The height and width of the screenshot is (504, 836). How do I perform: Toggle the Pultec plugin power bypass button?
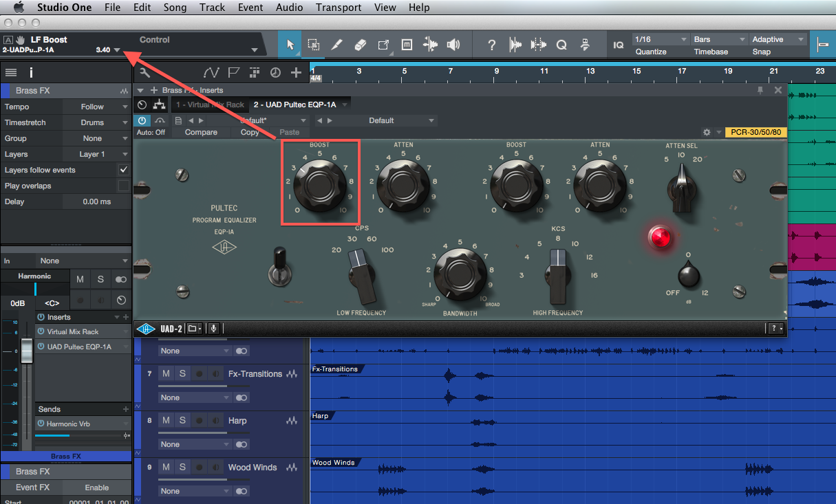pos(142,120)
